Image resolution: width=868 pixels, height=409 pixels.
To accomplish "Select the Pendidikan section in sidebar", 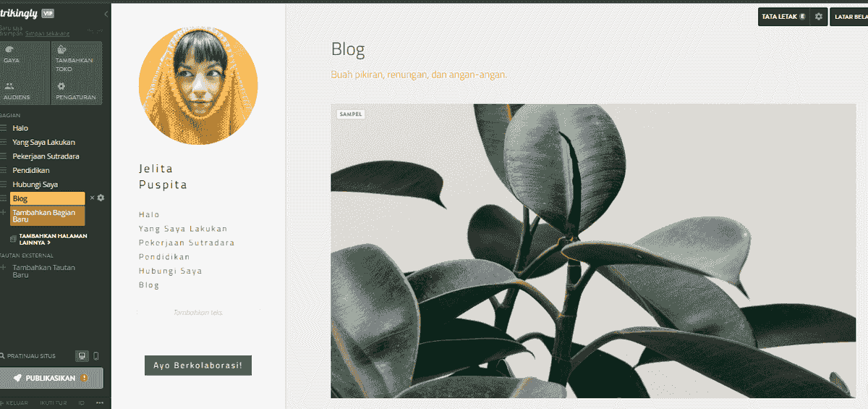I will [31, 170].
